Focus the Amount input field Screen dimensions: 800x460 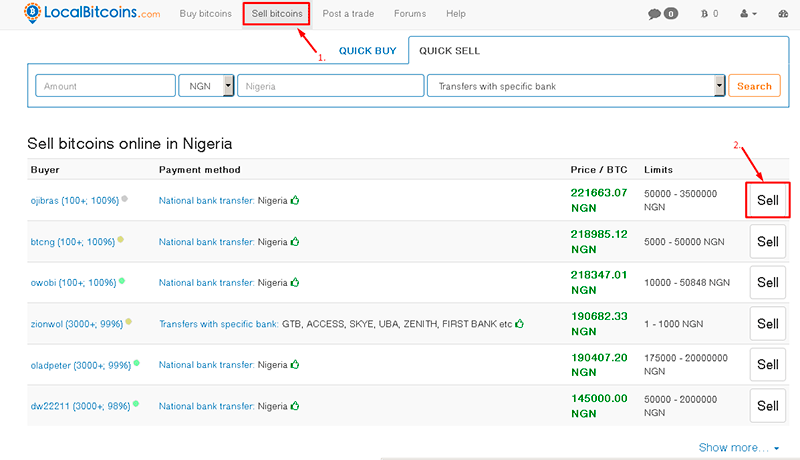[x=106, y=86]
